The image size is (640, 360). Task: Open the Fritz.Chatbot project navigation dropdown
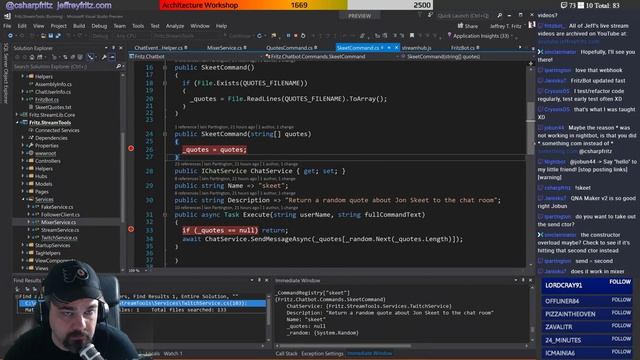point(196,57)
